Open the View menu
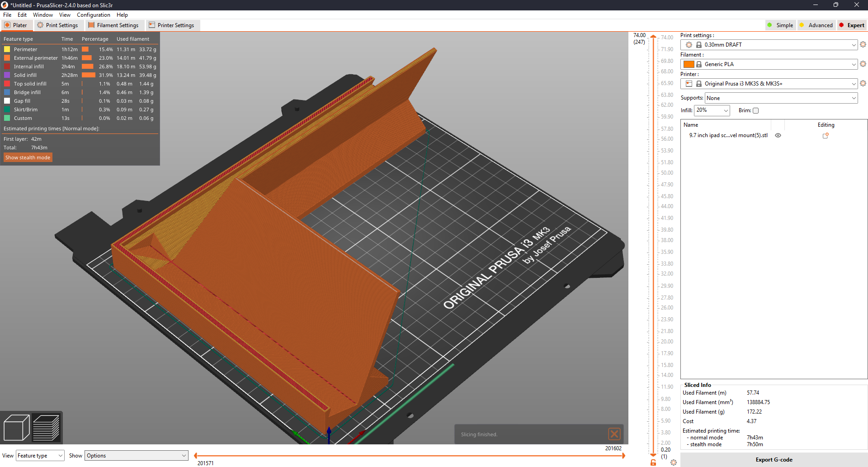The image size is (868, 467). point(65,15)
